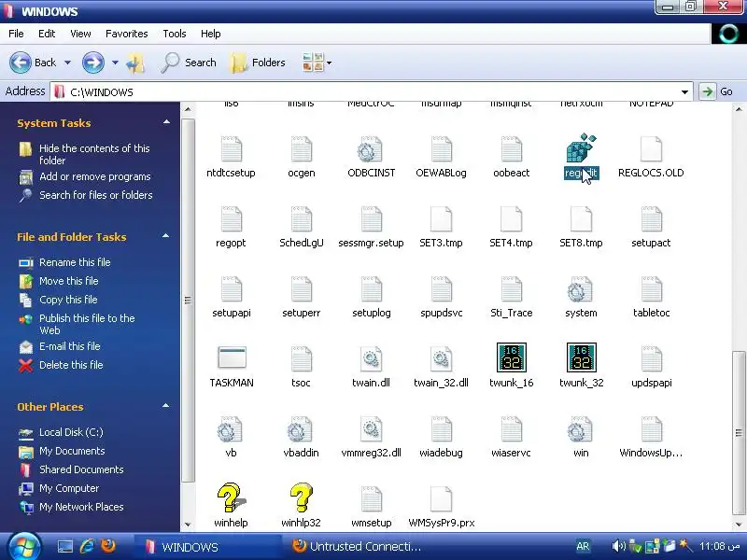Click the Forward arrow button

(93, 63)
